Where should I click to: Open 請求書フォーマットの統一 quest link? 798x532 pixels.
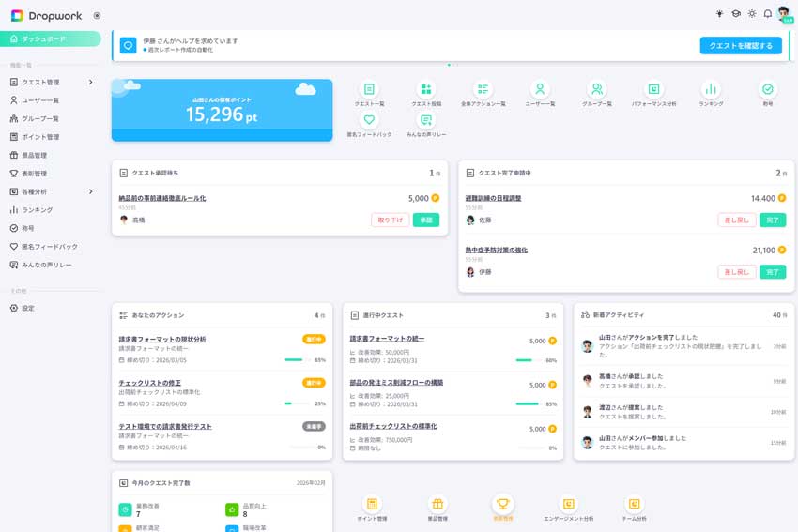387,339
